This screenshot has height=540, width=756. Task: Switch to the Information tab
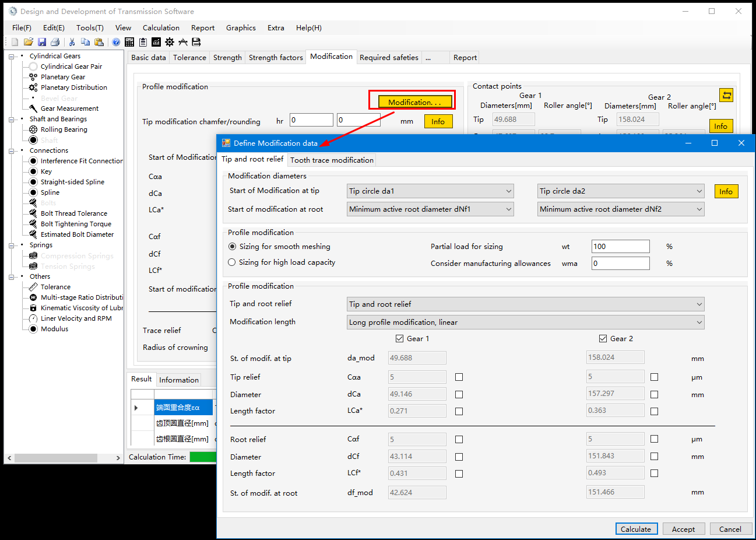(x=179, y=380)
